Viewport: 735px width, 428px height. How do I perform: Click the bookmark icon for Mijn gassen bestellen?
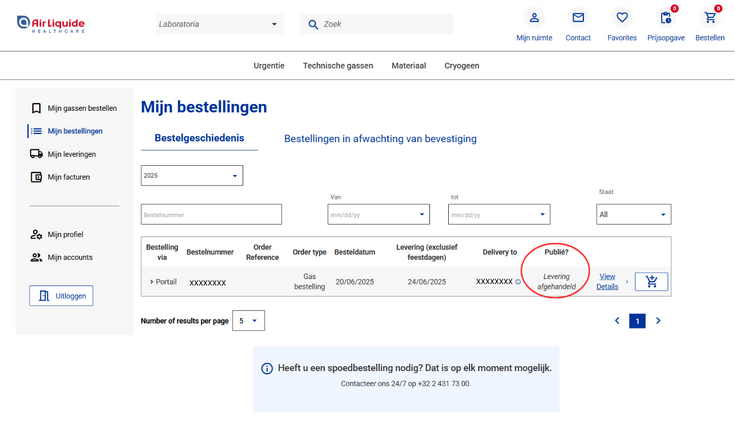click(36, 108)
